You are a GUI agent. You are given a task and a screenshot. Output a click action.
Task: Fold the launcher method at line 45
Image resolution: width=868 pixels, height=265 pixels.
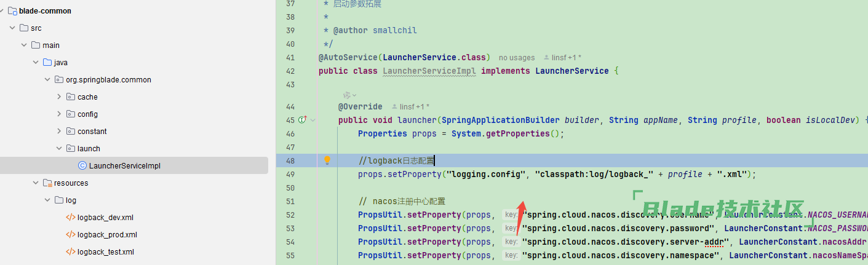(313, 120)
